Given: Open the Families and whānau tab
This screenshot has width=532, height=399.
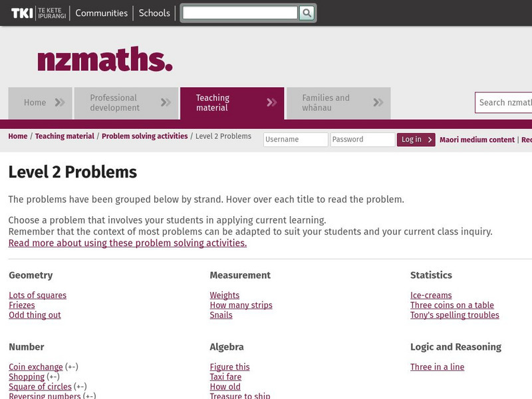Looking at the screenshot, I should [338, 103].
